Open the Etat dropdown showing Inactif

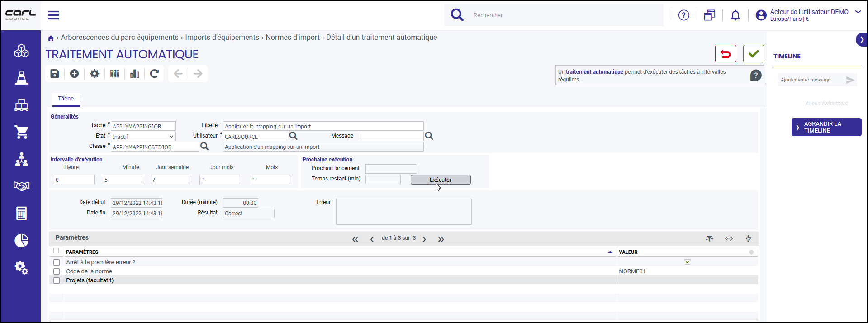[143, 137]
